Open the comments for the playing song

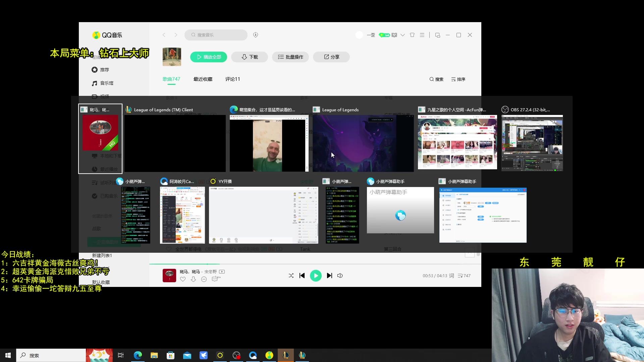pos(215,279)
